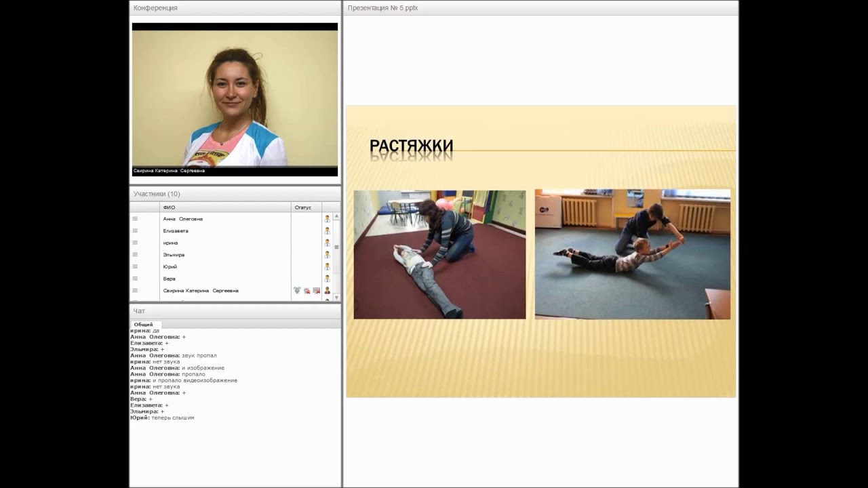
Task: Select participant name ирина in list
Action: [170, 243]
